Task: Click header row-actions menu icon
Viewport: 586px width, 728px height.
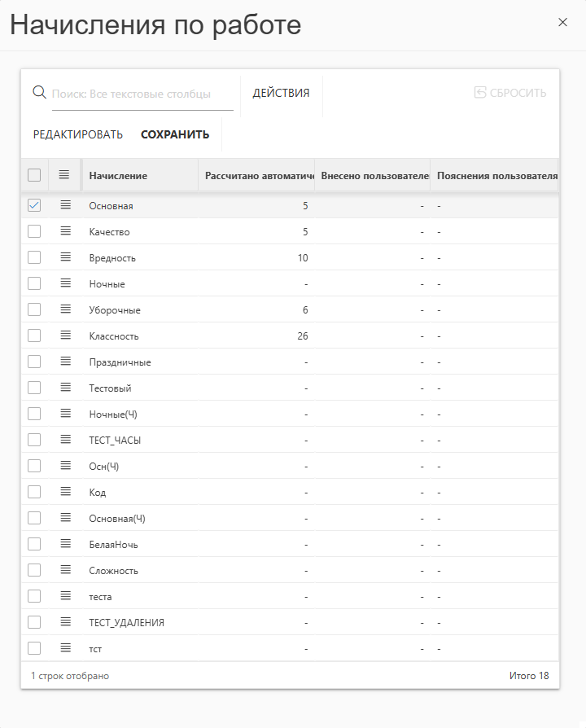Action: coord(64,175)
